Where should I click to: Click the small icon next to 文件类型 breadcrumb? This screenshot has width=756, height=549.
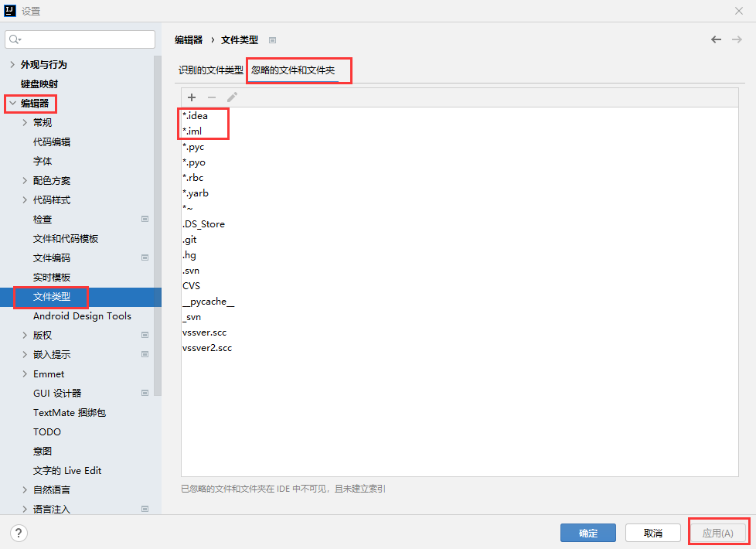272,40
